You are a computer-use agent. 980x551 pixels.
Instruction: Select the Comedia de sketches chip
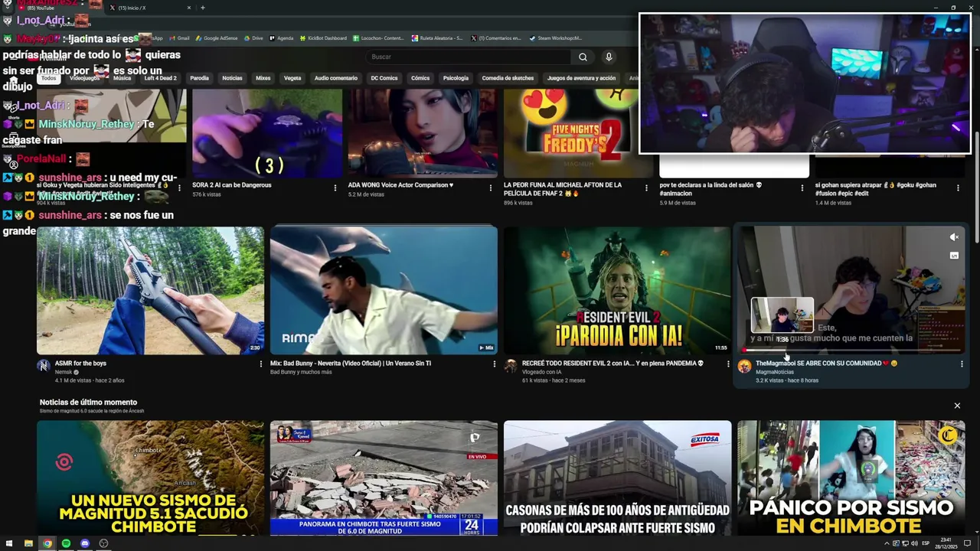pyautogui.click(x=508, y=78)
